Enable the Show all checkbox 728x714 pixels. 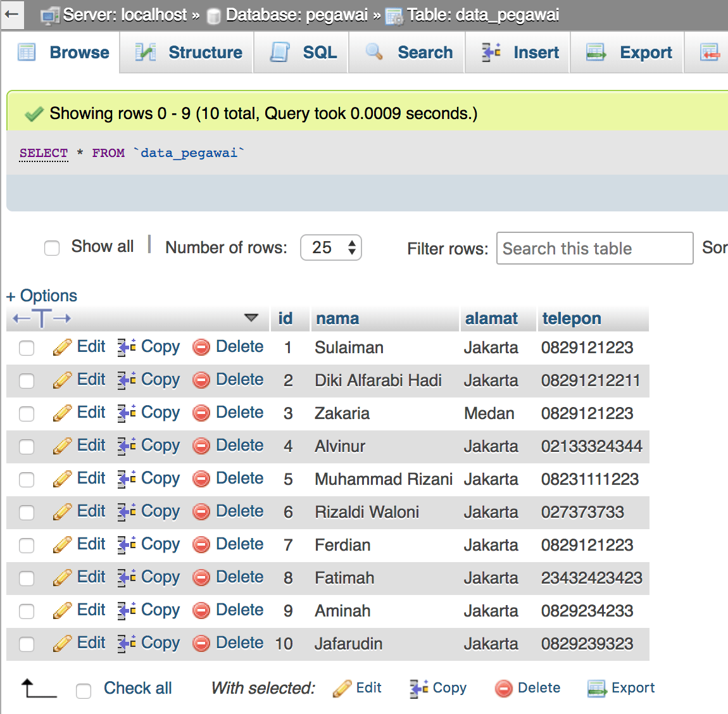pos(52,248)
